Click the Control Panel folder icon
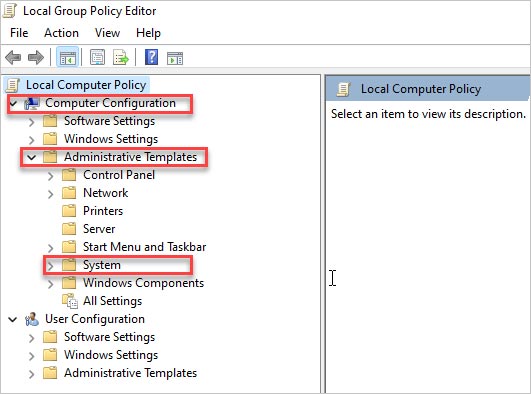531x394 pixels. 69,175
